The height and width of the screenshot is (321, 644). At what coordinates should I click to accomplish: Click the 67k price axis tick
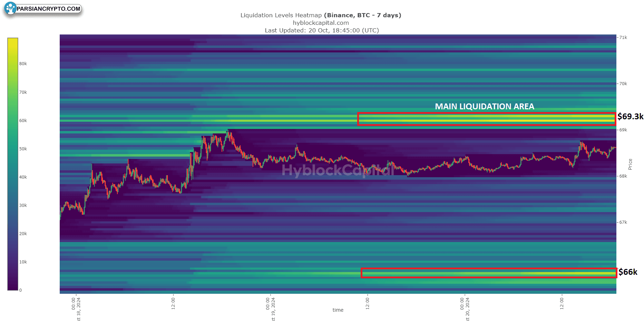pos(623,222)
